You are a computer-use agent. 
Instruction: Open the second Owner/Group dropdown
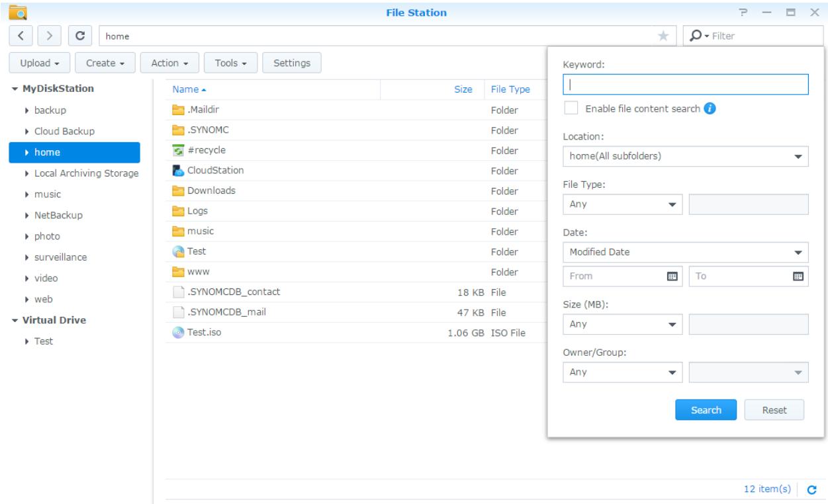[x=749, y=372]
